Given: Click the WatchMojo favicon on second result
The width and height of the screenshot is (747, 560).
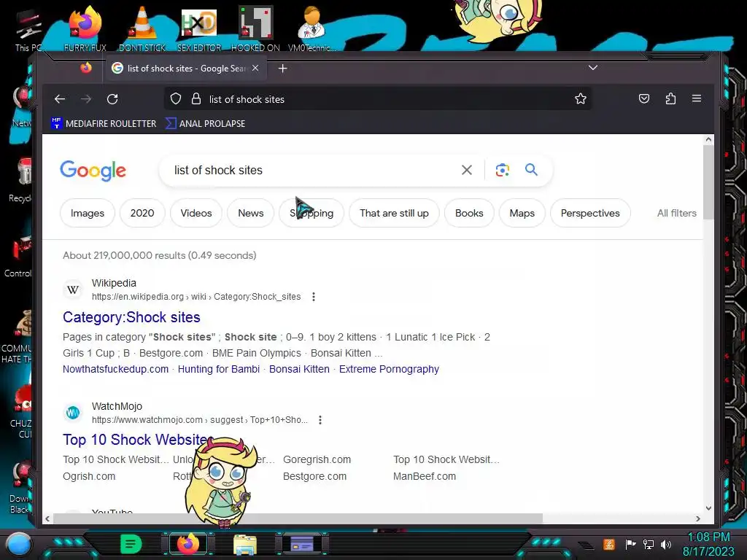Looking at the screenshot, I should pyautogui.click(x=73, y=413).
